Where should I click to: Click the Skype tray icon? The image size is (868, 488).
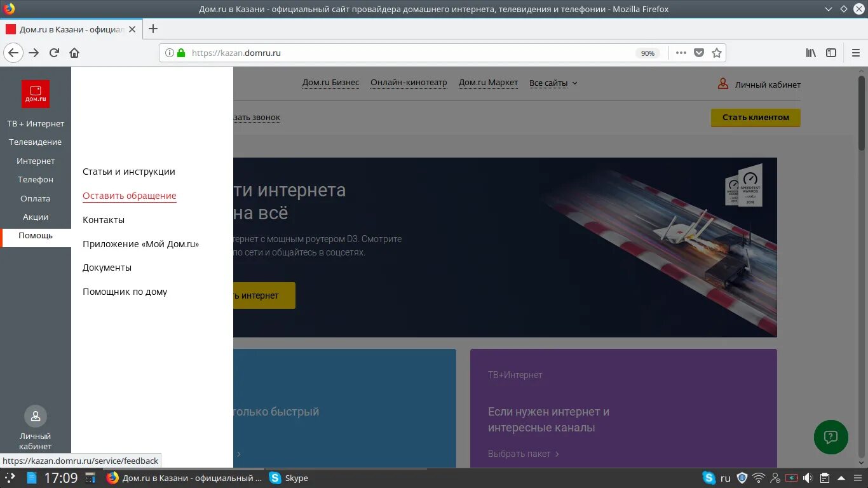pos(709,478)
